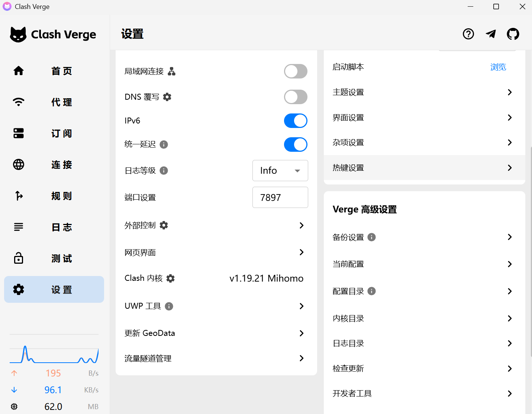Click 浏览 link for 启动脚本
Screen dimensions: 532x414
498,67
